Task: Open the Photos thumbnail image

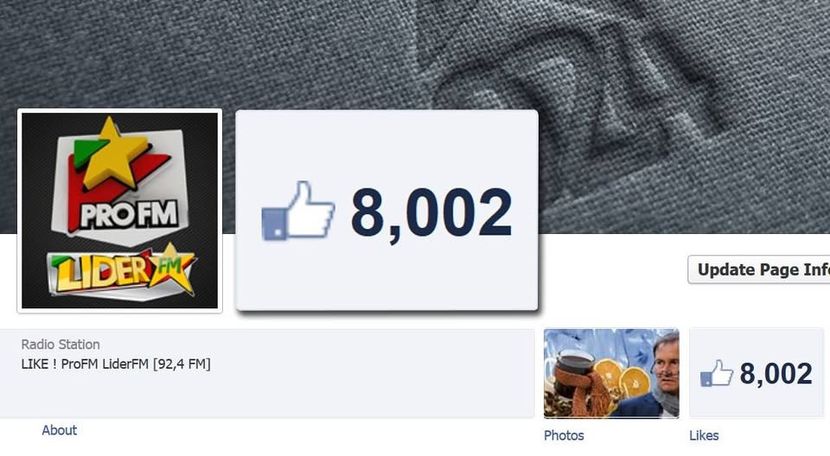Action: coord(611,373)
